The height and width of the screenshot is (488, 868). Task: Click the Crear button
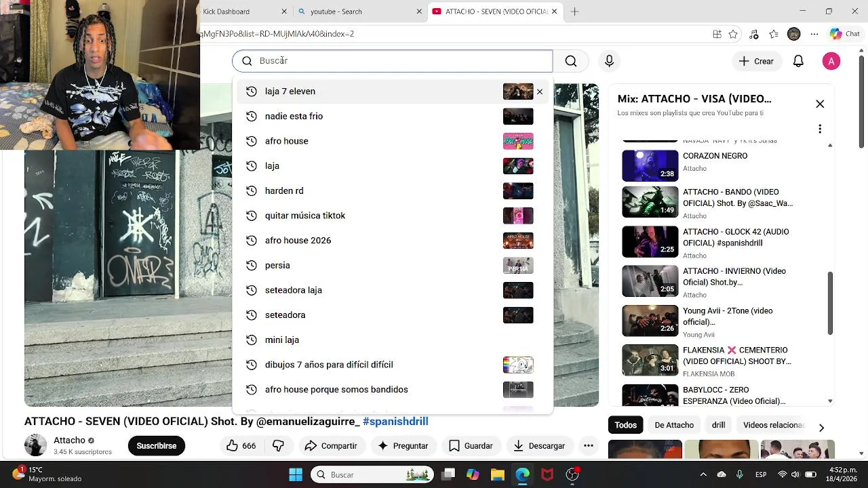tap(756, 61)
